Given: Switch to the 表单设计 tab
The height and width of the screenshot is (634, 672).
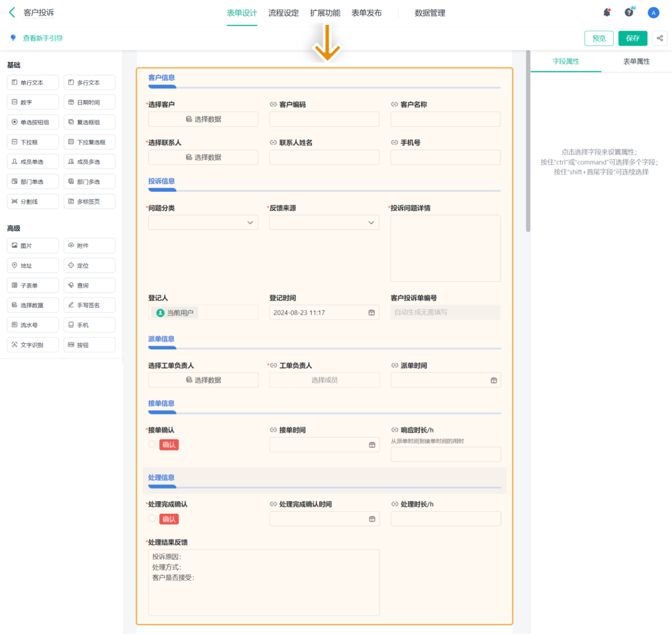Looking at the screenshot, I should click(242, 13).
